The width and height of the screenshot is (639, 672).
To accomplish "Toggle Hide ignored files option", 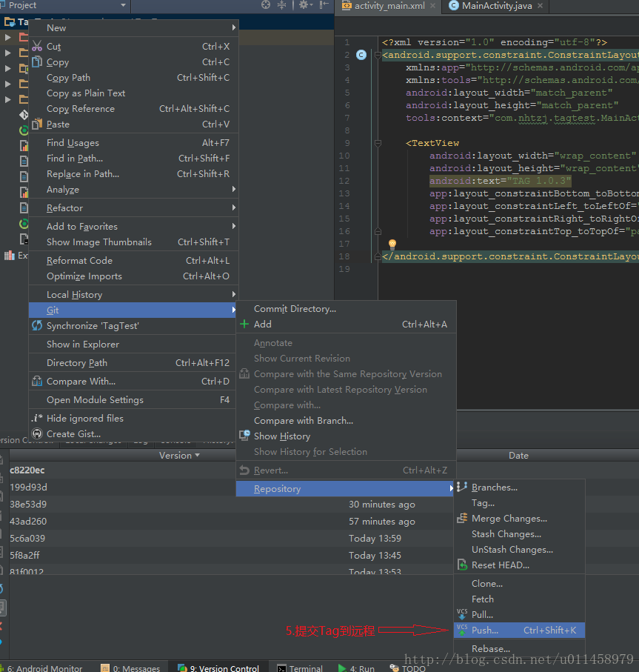I will coord(84,418).
